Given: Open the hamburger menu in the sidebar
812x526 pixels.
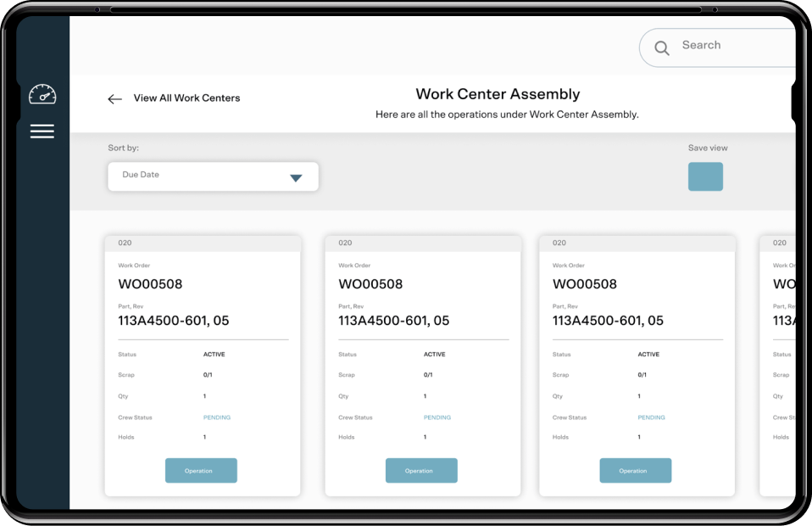Looking at the screenshot, I should (x=42, y=131).
